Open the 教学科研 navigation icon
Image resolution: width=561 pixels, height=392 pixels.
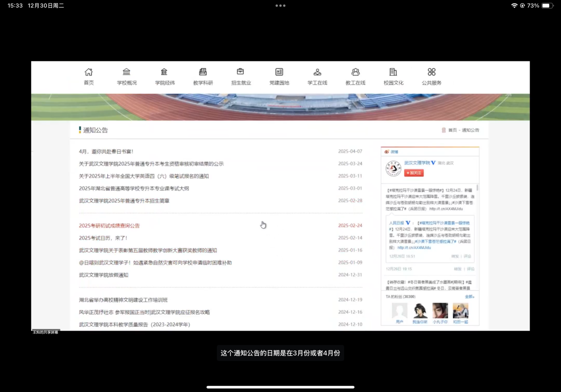(x=203, y=72)
